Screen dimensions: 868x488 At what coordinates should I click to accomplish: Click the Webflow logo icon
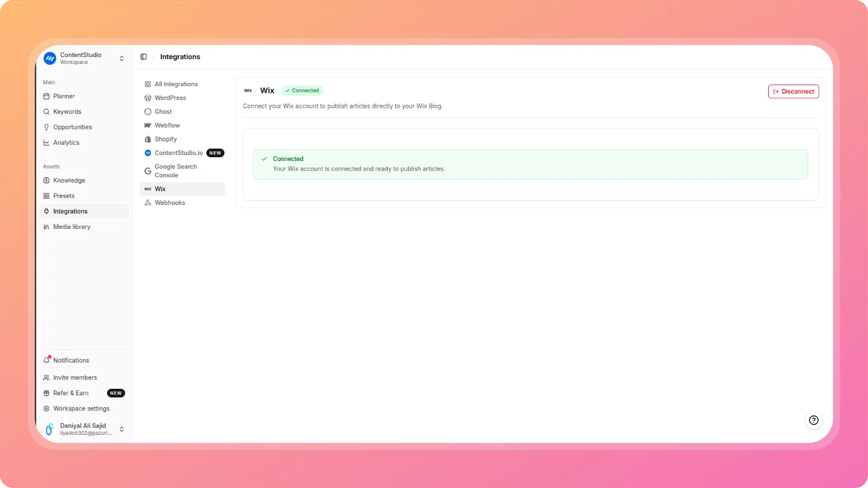(x=148, y=125)
